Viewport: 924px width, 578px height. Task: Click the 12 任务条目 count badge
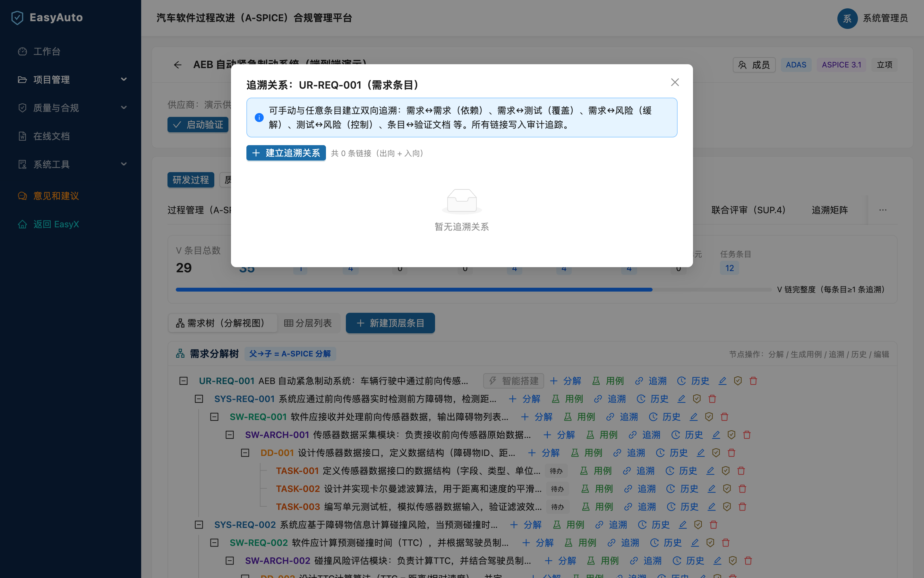(x=729, y=268)
